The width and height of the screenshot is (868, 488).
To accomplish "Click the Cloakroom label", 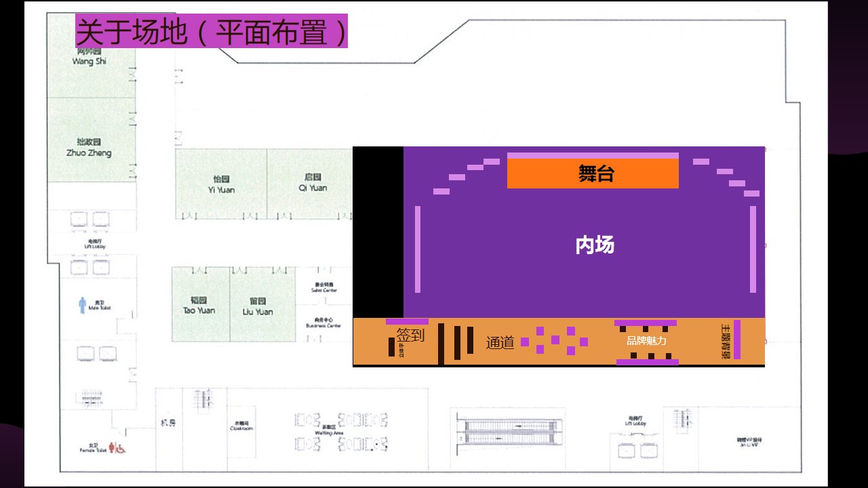I will [x=241, y=426].
